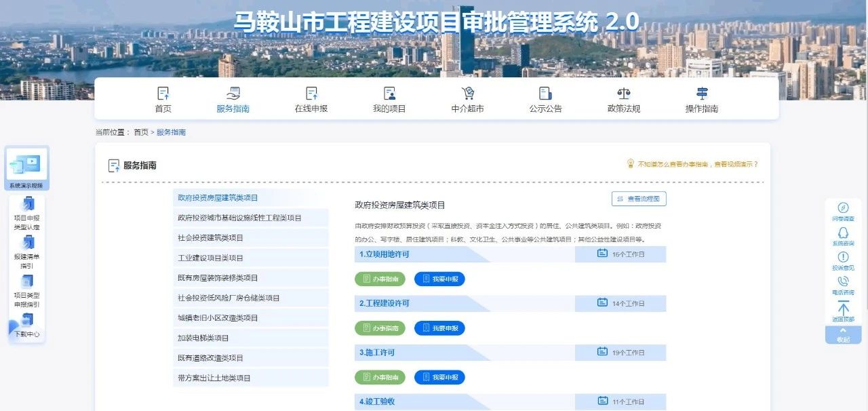The width and height of the screenshot is (868, 411).
Task: Open 政策法规 navigation item
Action: point(623,100)
